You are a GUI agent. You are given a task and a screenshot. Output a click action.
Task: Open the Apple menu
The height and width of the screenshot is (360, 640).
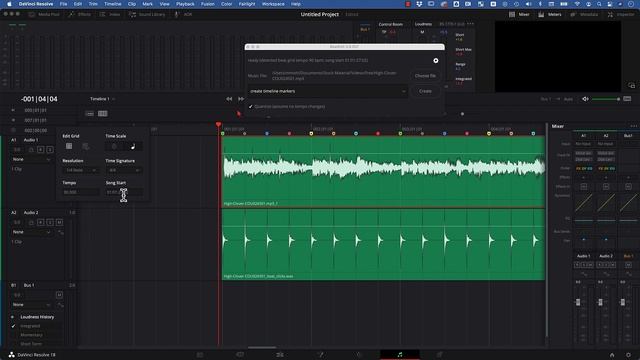(x=9, y=4)
